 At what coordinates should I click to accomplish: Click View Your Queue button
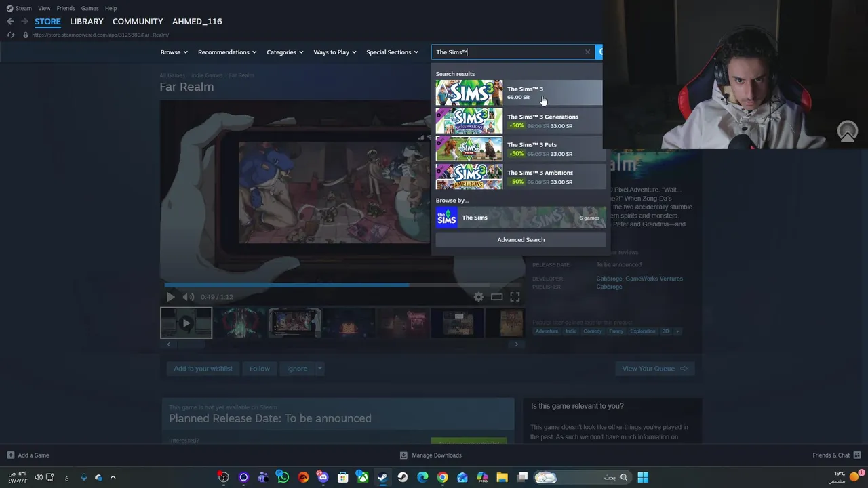(654, 369)
